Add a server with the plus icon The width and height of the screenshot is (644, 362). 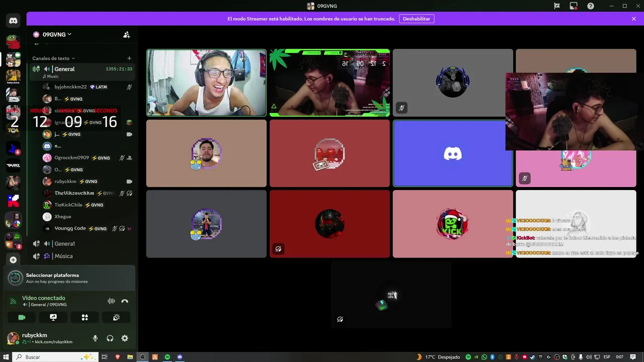pos(13,260)
